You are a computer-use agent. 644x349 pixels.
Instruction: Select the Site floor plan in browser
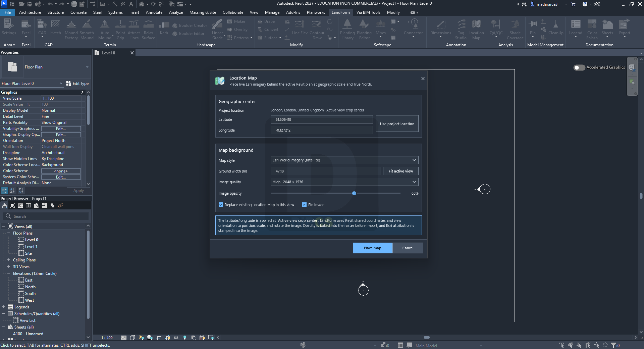pos(28,253)
